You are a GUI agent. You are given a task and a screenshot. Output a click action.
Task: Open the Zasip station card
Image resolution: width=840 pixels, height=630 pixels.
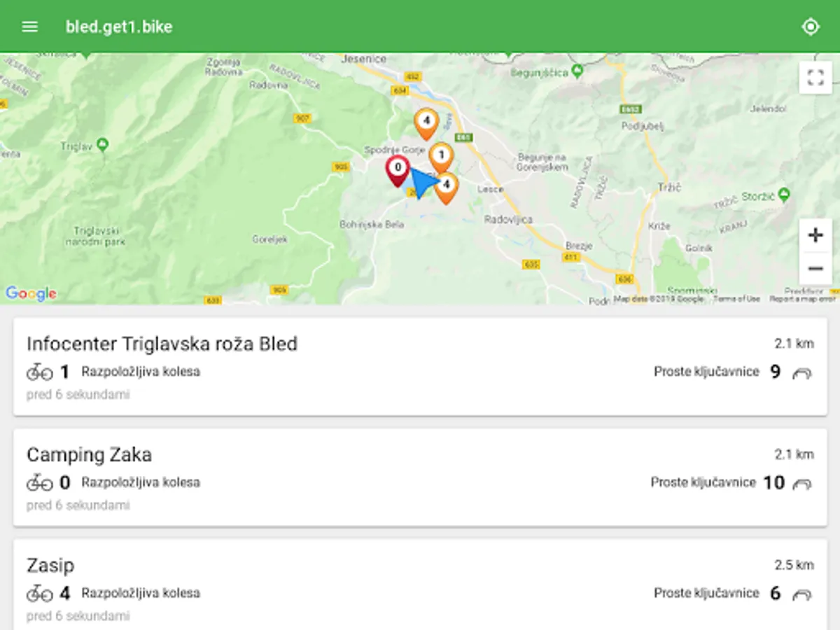(x=420, y=584)
